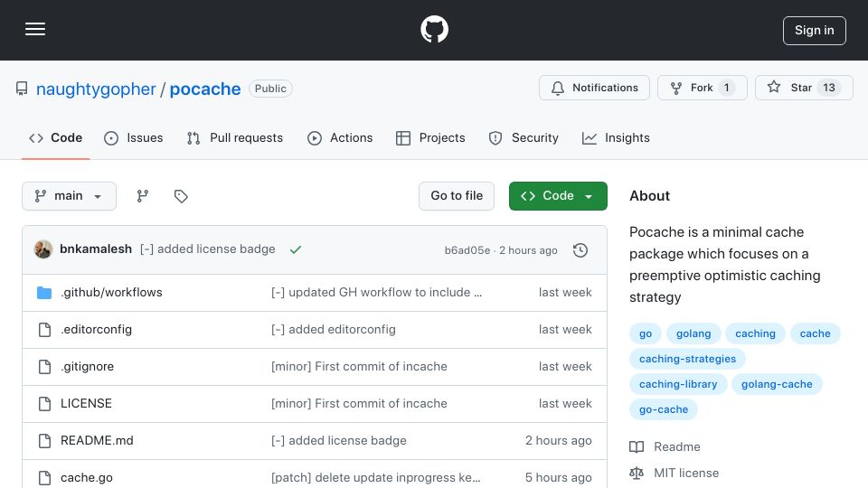Click the Sign in button
Viewport: 868px width, 488px height.
click(x=815, y=31)
